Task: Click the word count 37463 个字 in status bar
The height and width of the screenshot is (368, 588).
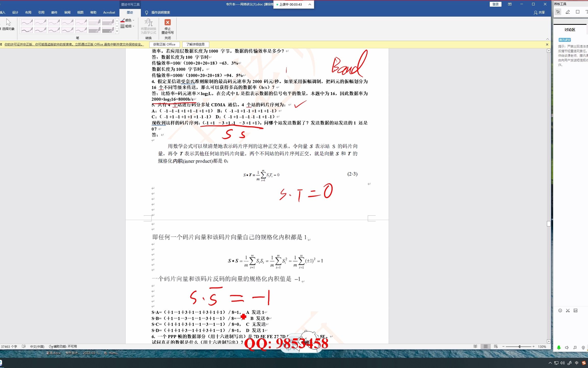Action: [9, 347]
